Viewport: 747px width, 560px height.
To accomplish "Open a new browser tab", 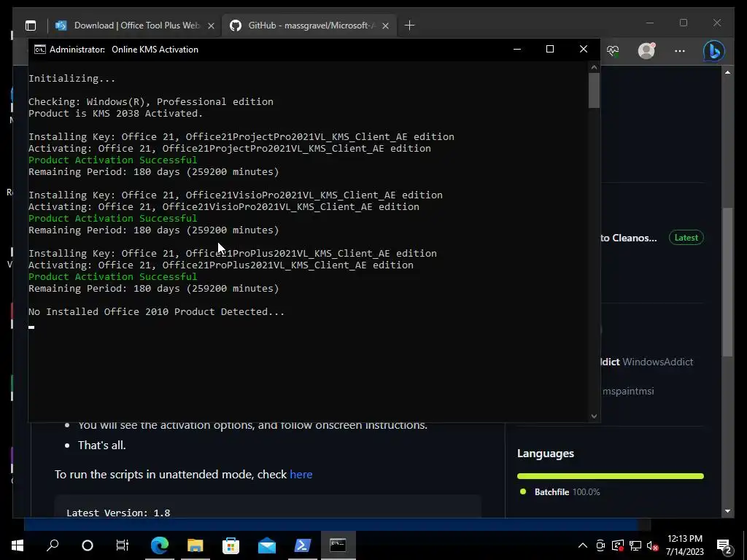I will click(x=410, y=26).
